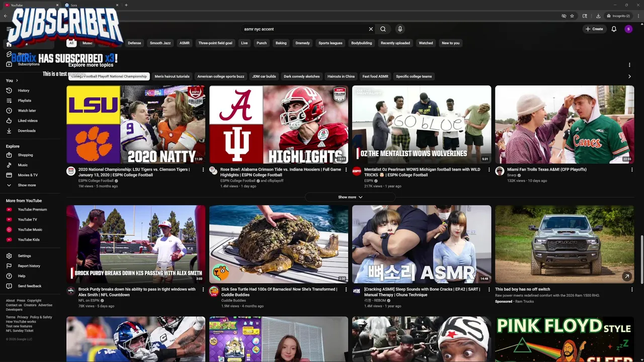
Task: Open options for Explore more topics section
Action: click(629, 65)
